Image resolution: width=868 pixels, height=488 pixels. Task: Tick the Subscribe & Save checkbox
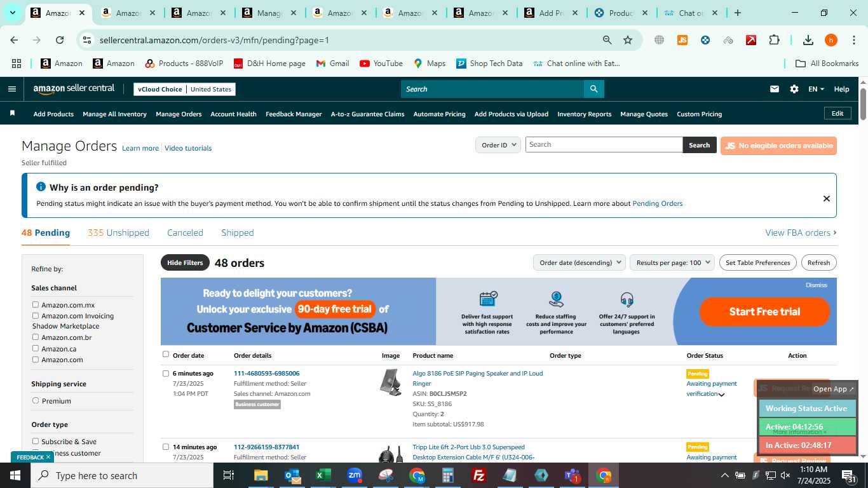[x=36, y=441]
